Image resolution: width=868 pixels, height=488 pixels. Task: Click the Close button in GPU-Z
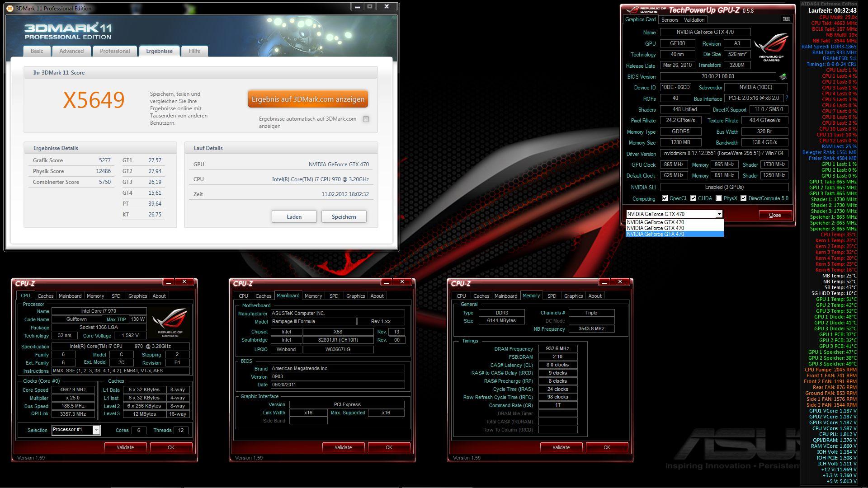click(775, 215)
